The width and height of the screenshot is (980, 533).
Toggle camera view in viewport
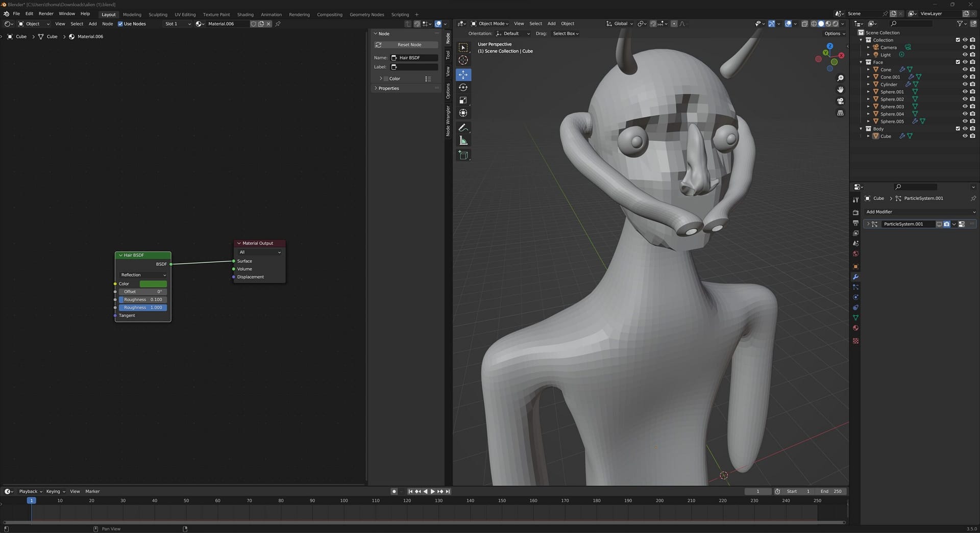coord(840,101)
